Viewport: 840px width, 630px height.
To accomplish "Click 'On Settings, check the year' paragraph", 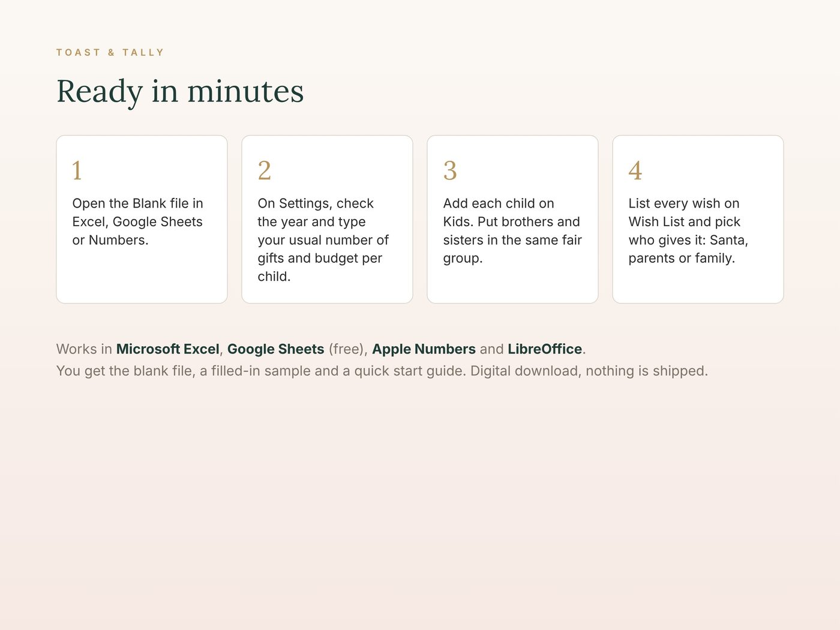I will [323, 240].
